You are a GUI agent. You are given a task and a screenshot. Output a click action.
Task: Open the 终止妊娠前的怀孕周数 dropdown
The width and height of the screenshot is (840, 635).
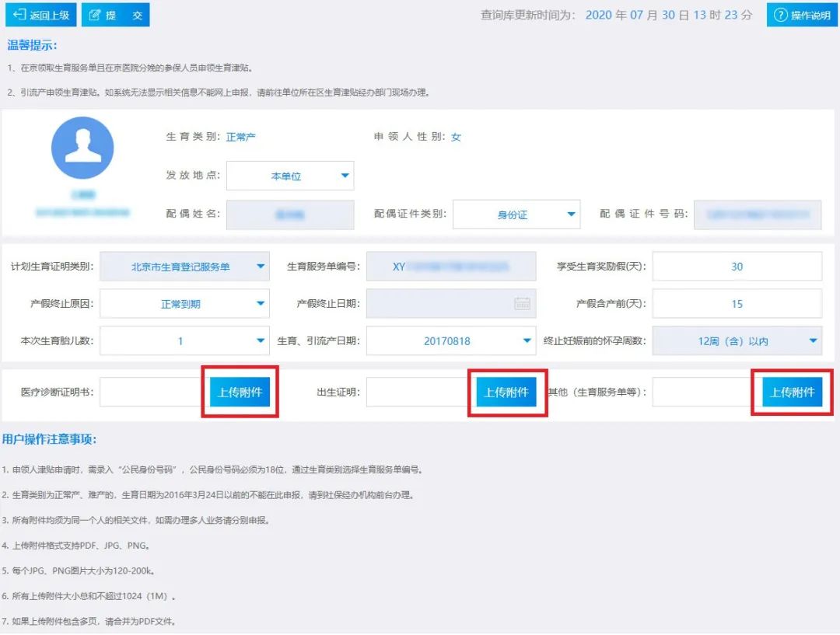coord(737,341)
